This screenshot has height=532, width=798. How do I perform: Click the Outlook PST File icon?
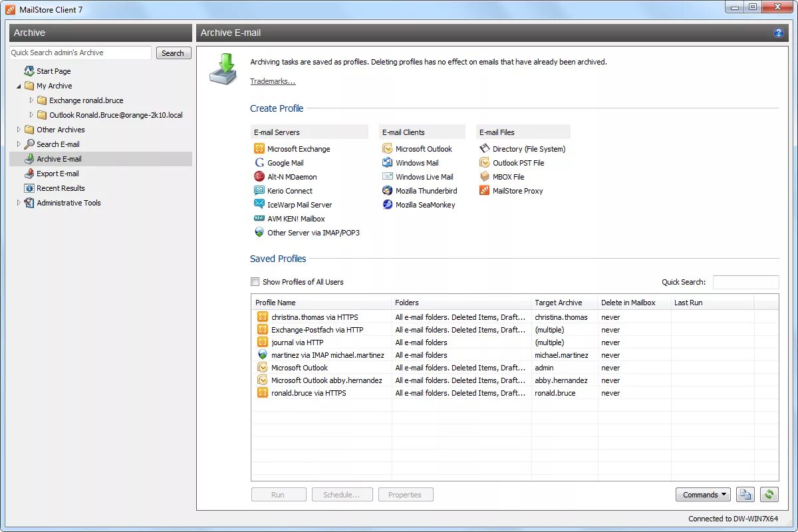pos(485,163)
